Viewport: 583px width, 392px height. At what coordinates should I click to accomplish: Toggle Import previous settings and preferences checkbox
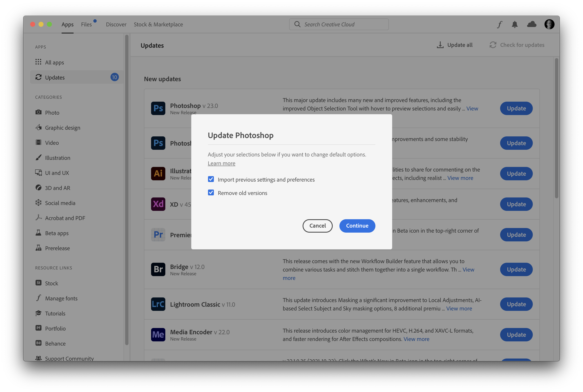[211, 179]
